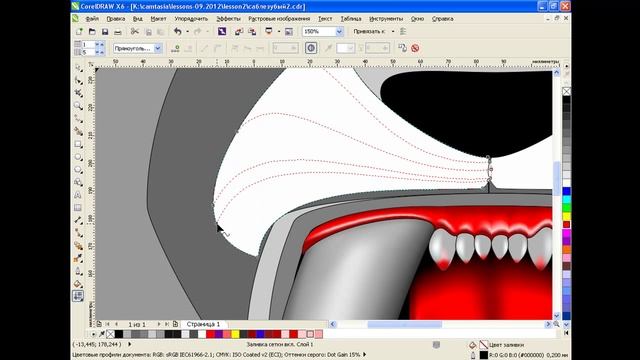This screenshot has width=640, height=360.
Task: Create a new document
Action: pyautogui.click(x=79, y=31)
